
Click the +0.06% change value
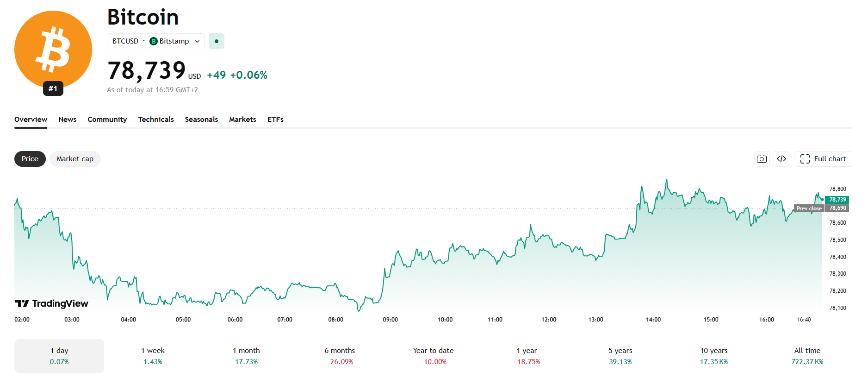tap(249, 75)
